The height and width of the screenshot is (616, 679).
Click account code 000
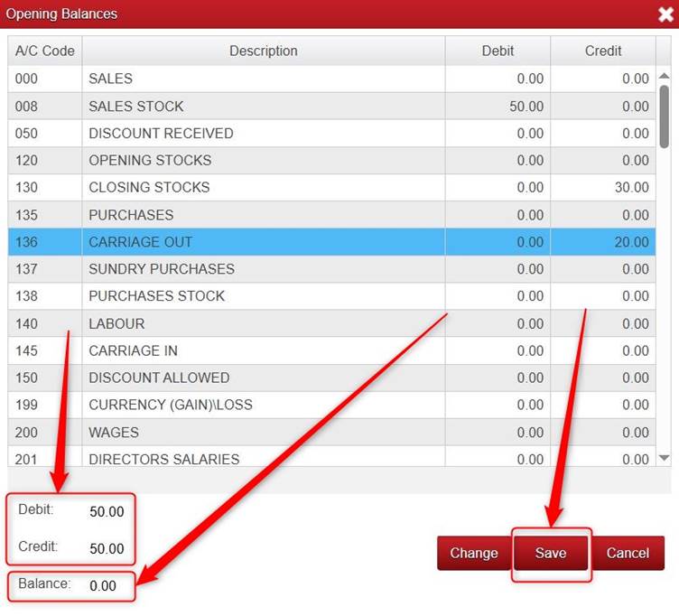pyautogui.click(x=26, y=79)
